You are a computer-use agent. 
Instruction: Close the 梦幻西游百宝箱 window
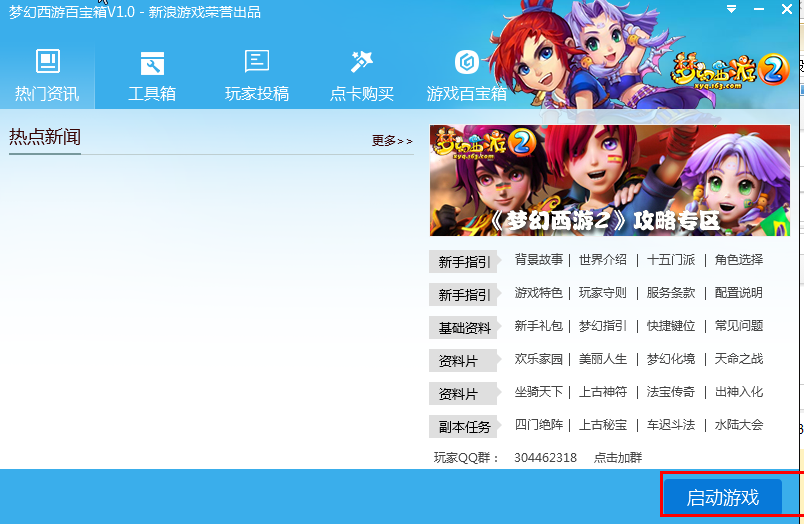tap(787, 9)
